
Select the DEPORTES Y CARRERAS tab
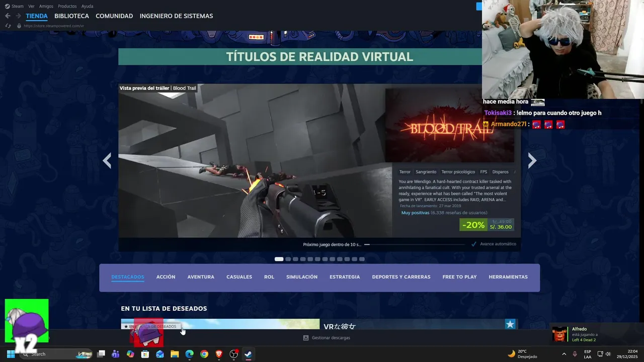401,277
